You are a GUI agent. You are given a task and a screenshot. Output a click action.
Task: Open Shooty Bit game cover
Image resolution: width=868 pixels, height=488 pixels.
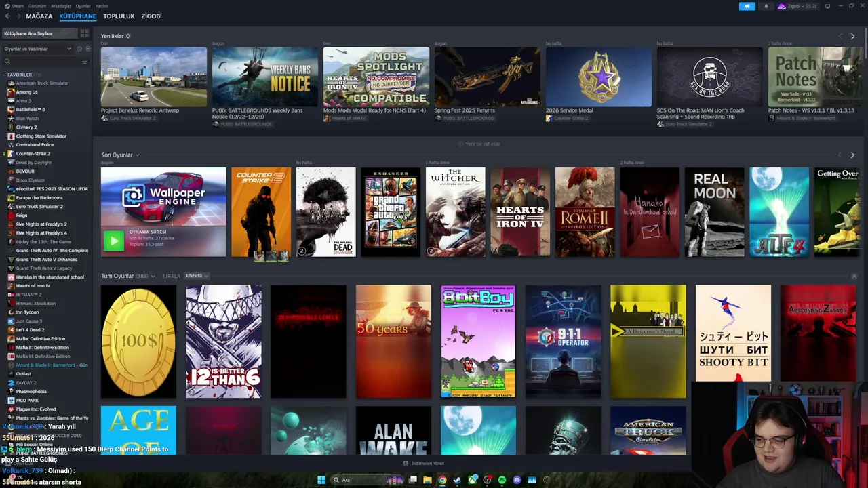click(733, 333)
